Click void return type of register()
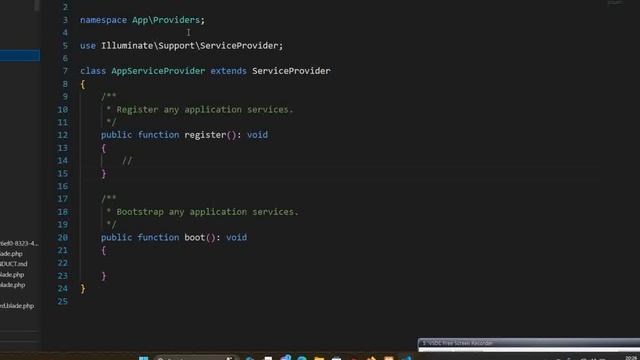The height and width of the screenshot is (360, 640). pos(258,135)
